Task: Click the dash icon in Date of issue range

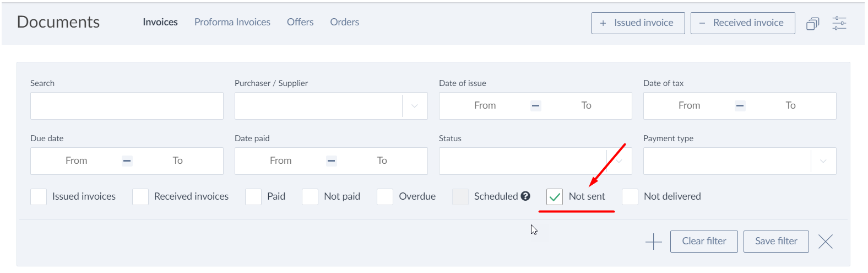Action: 535,106
